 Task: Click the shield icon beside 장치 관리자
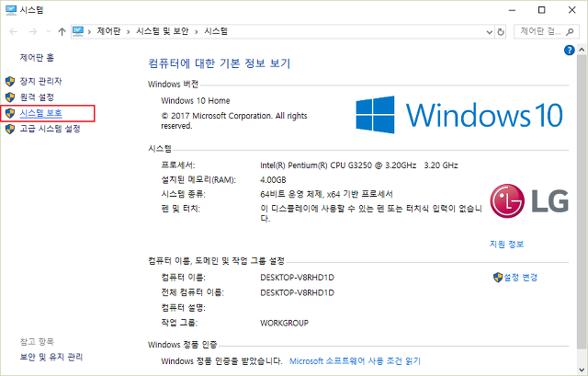point(10,81)
